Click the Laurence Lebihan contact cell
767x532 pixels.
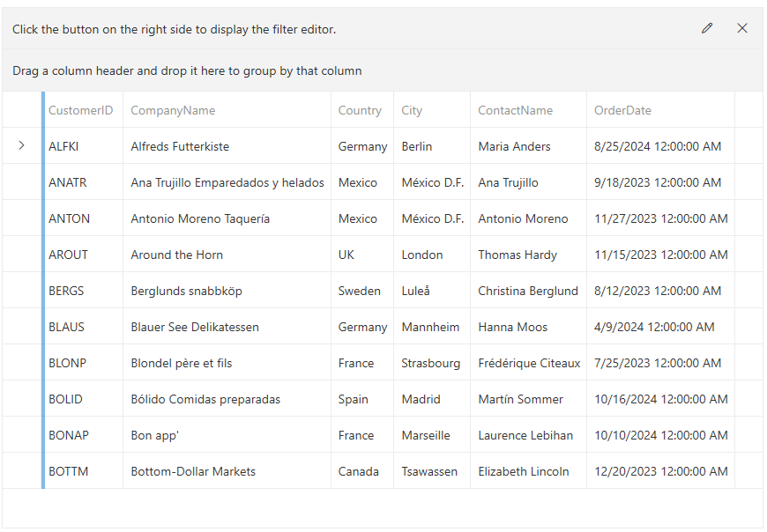(x=525, y=435)
